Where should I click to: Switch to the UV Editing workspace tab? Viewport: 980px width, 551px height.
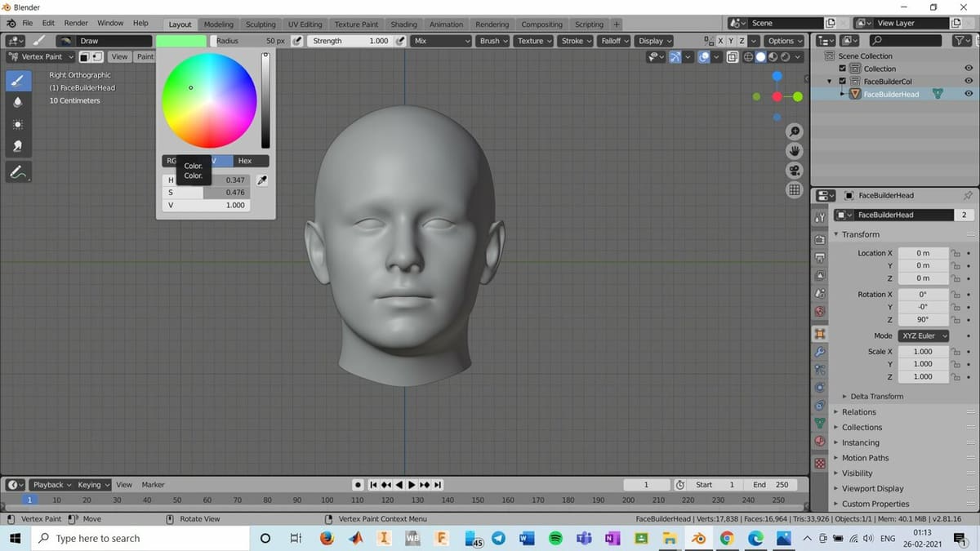click(x=305, y=24)
